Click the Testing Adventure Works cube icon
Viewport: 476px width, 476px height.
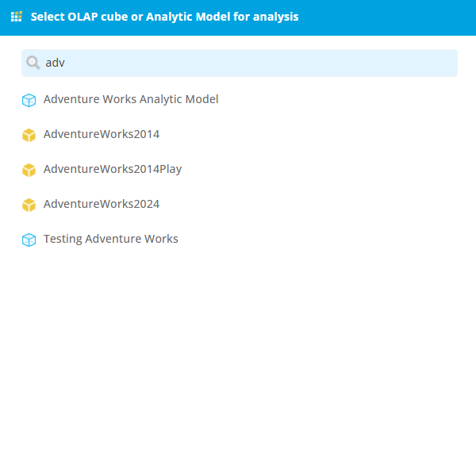(x=29, y=240)
